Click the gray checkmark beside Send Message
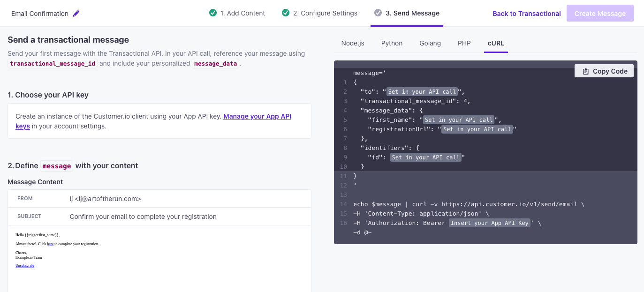This screenshot has width=644, height=292. (x=378, y=13)
